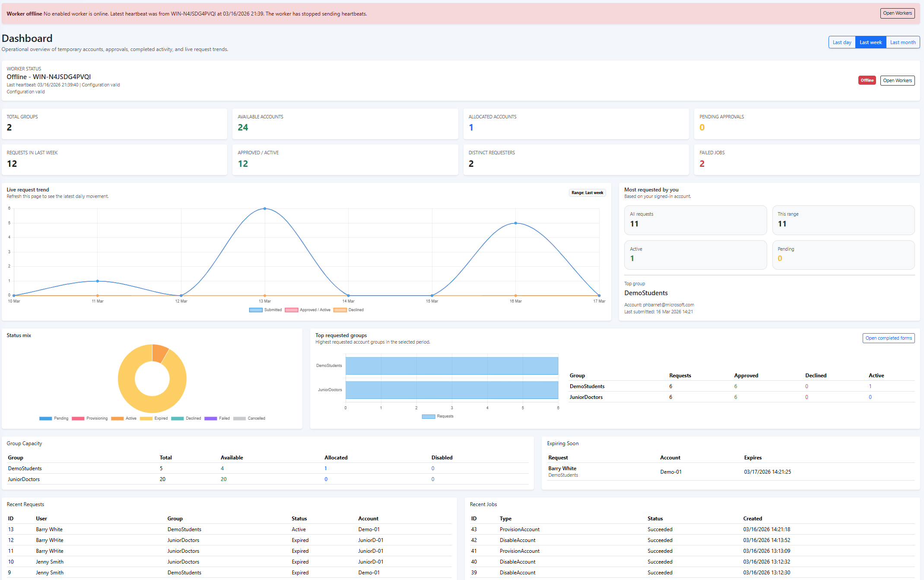Select the Last week range tab
Image resolution: width=924 pixels, height=580 pixels.
(x=870, y=42)
